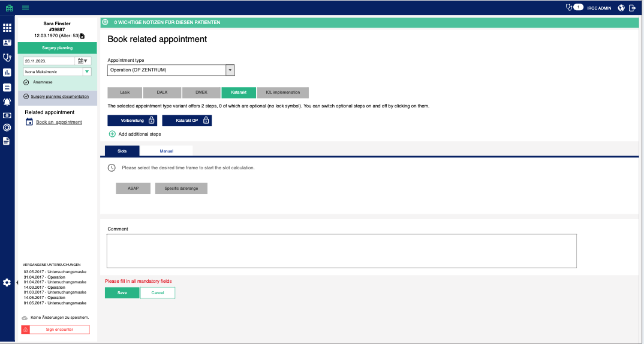Click into the Comment text area
This screenshot has height=344, width=644.
(341, 250)
